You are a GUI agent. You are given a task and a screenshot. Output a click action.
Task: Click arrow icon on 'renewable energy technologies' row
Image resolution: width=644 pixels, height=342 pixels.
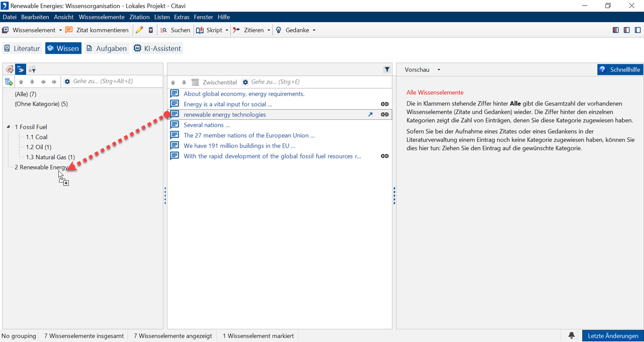click(371, 115)
